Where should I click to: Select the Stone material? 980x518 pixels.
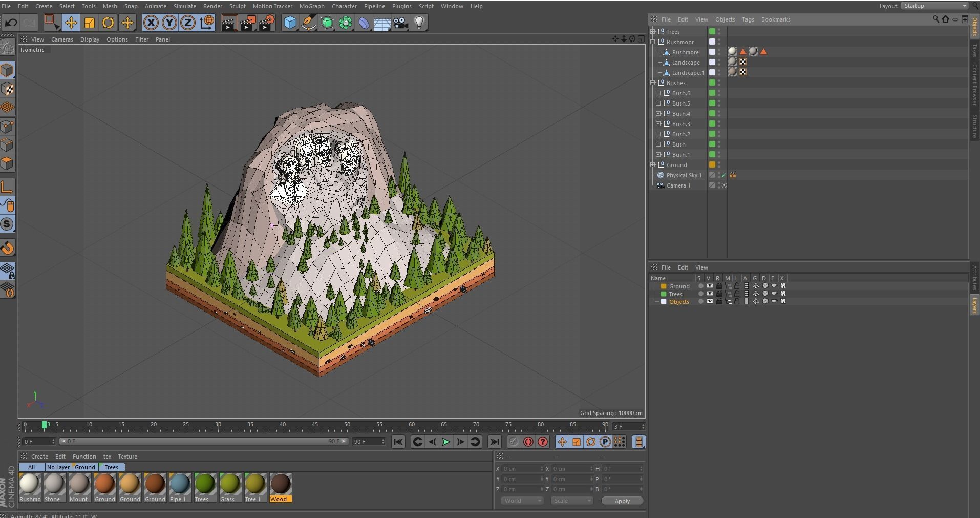tap(54, 487)
